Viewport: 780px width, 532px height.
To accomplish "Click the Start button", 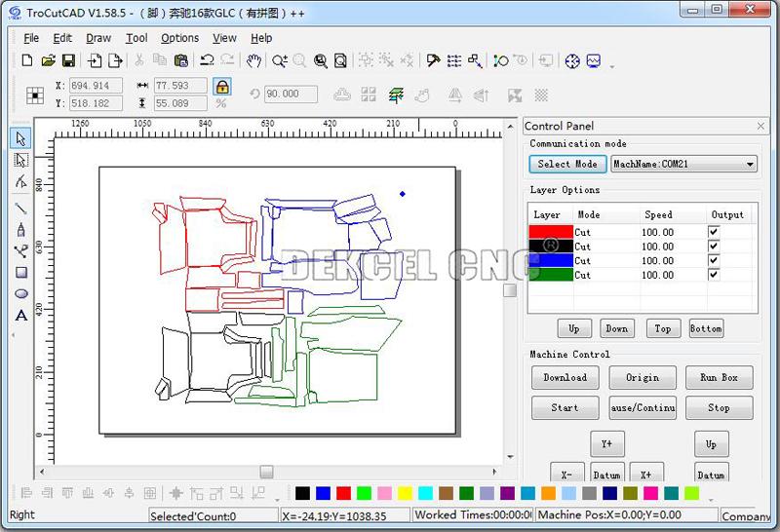I will point(565,407).
